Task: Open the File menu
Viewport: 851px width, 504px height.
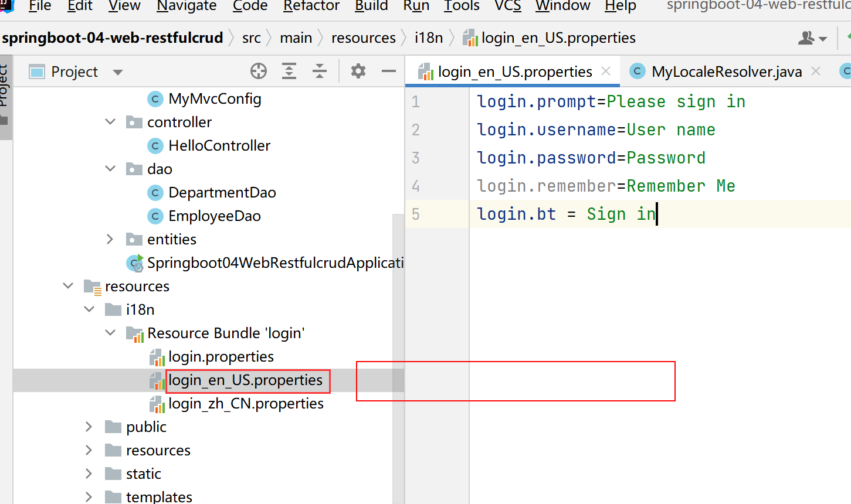Action: pyautogui.click(x=40, y=6)
